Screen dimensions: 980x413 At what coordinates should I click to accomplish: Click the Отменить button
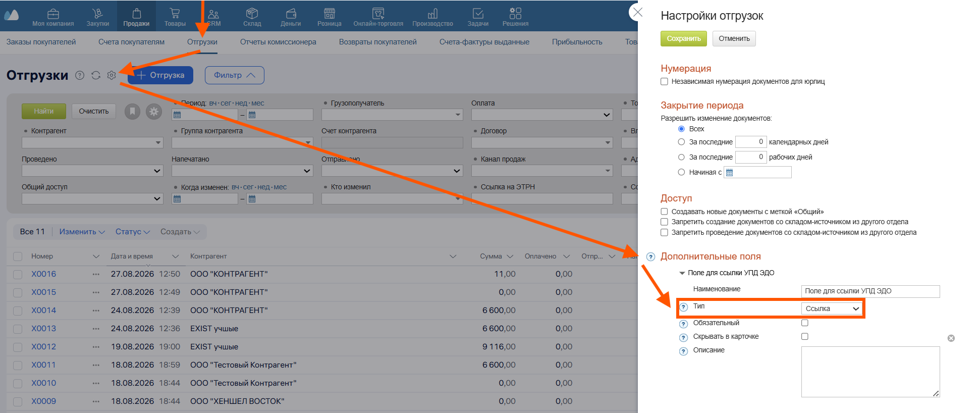[x=734, y=39]
